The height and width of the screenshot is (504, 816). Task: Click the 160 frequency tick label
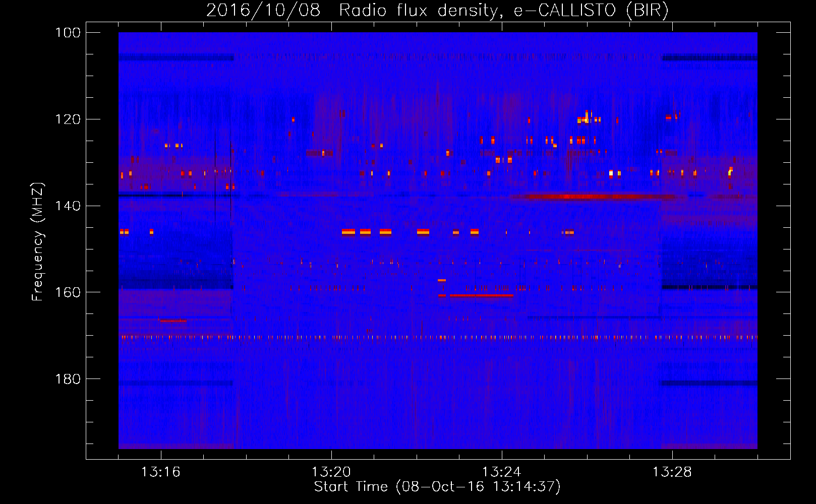pyautogui.click(x=68, y=292)
